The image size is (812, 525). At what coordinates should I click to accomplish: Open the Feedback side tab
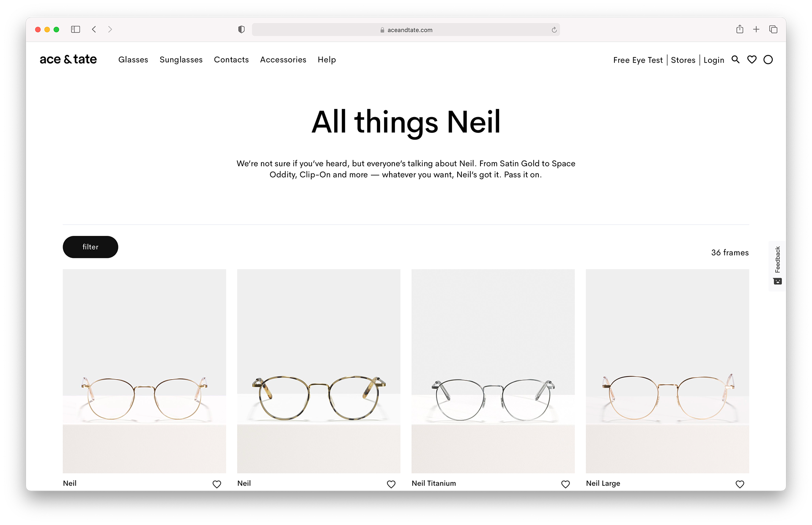coord(777,265)
